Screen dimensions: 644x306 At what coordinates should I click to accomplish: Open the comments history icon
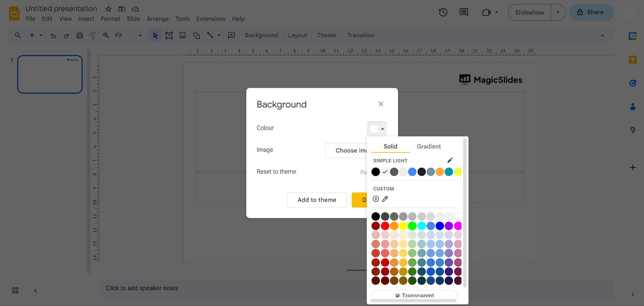[x=463, y=12]
